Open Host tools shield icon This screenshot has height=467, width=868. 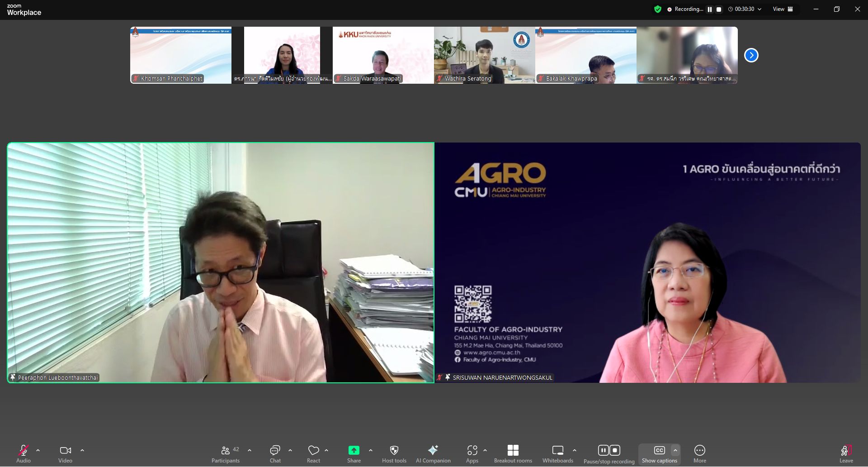[394, 454]
